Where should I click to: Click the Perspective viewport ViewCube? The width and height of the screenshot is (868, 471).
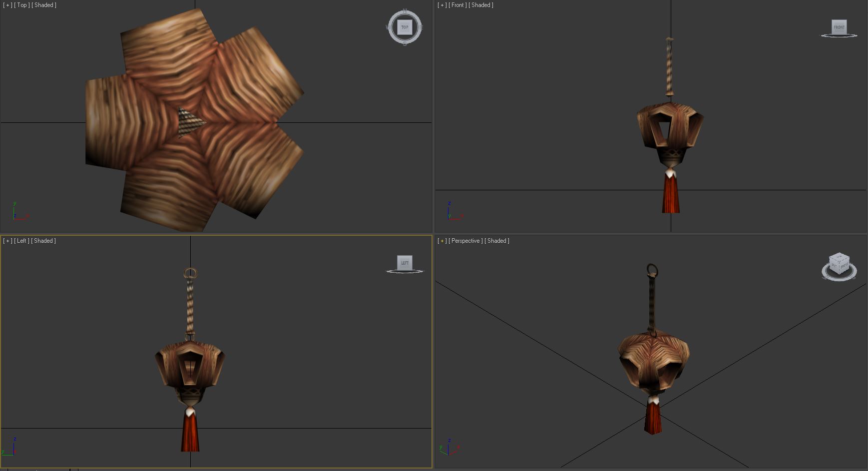pyautogui.click(x=839, y=265)
